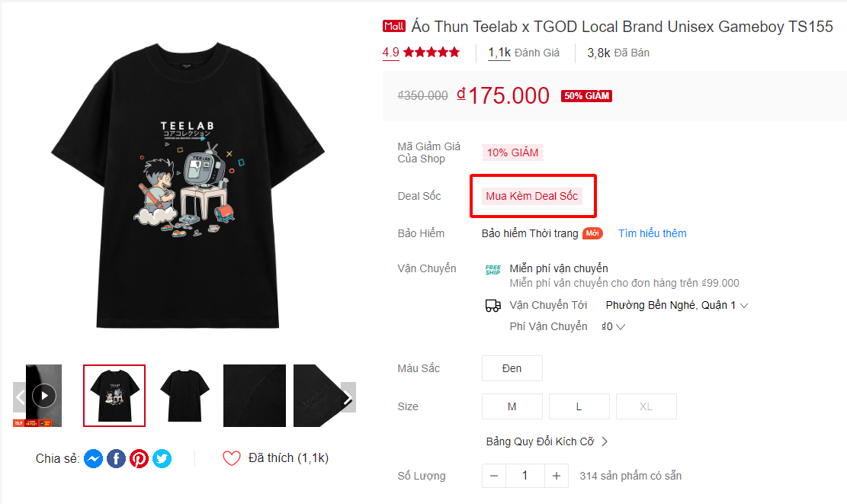
Task: Expand the 'Phí Vận Chuyển' ₫0 dropdown
Action: coord(613,326)
